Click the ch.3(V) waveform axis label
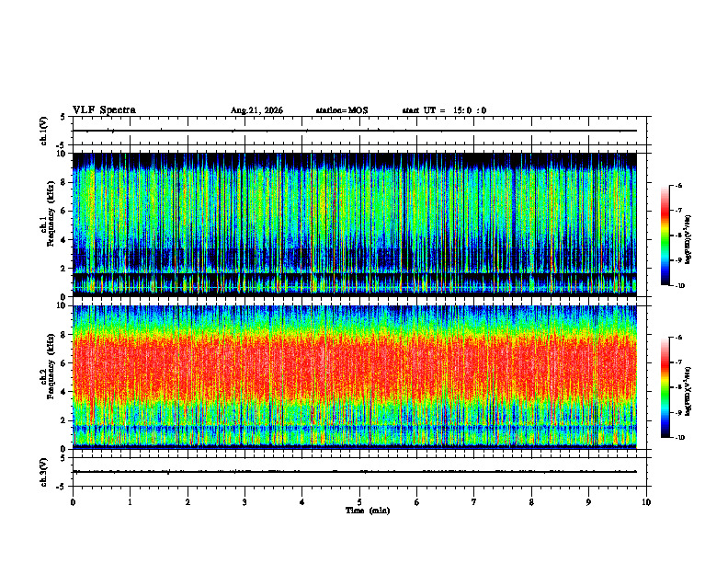728x563 pixels. click(x=44, y=472)
